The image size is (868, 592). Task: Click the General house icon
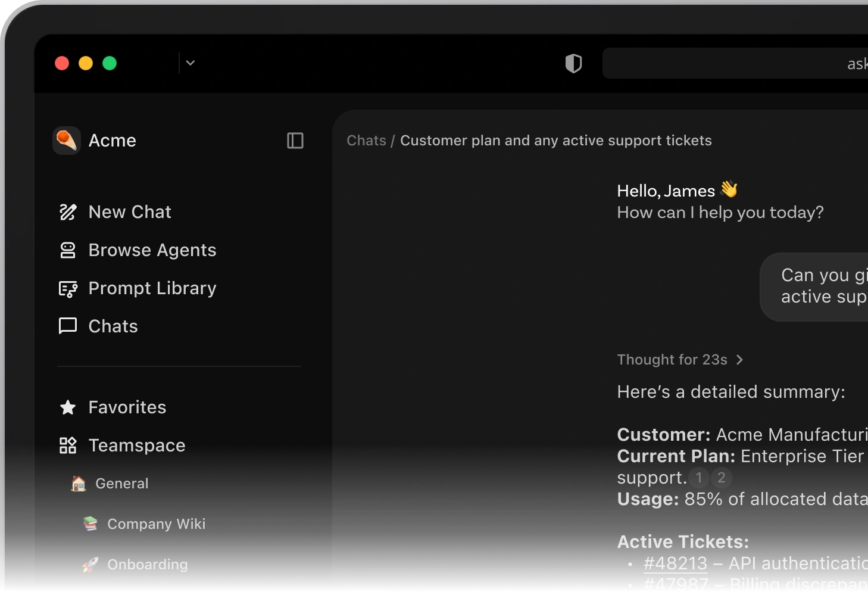coord(79,484)
